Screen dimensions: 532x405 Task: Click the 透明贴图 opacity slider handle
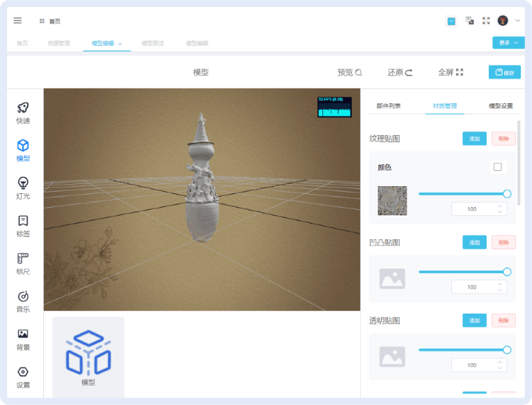(507, 350)
